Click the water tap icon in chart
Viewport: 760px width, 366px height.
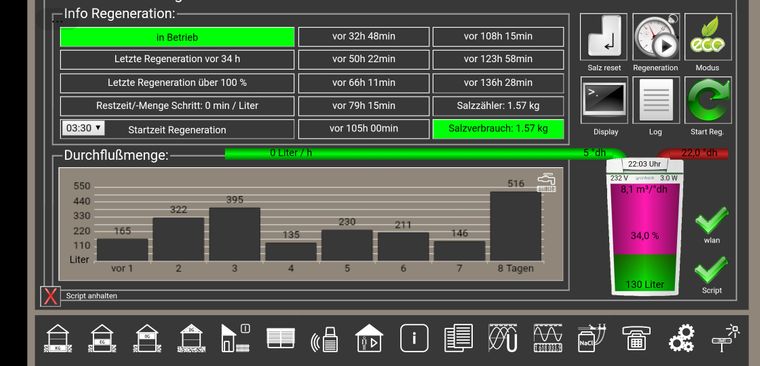pos(546,183)
